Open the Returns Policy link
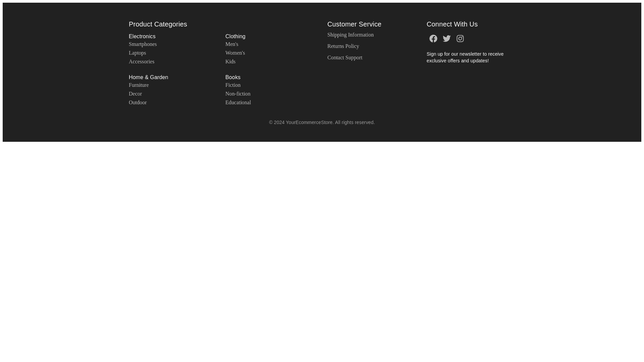This screenshot has height=362, width=644. (343, 46)
